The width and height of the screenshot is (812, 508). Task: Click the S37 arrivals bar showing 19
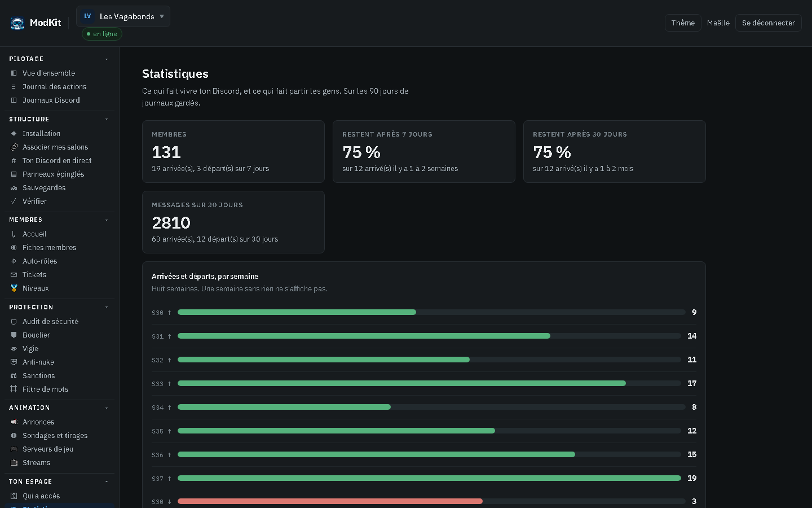tap(429, 478)
